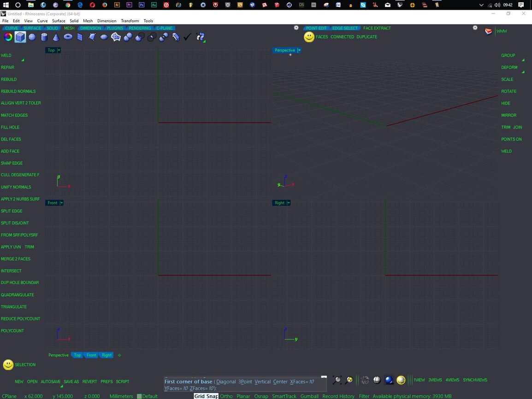Click the 4VIEWS layout button
Viewport: 532px width, 399px height.
452,380
